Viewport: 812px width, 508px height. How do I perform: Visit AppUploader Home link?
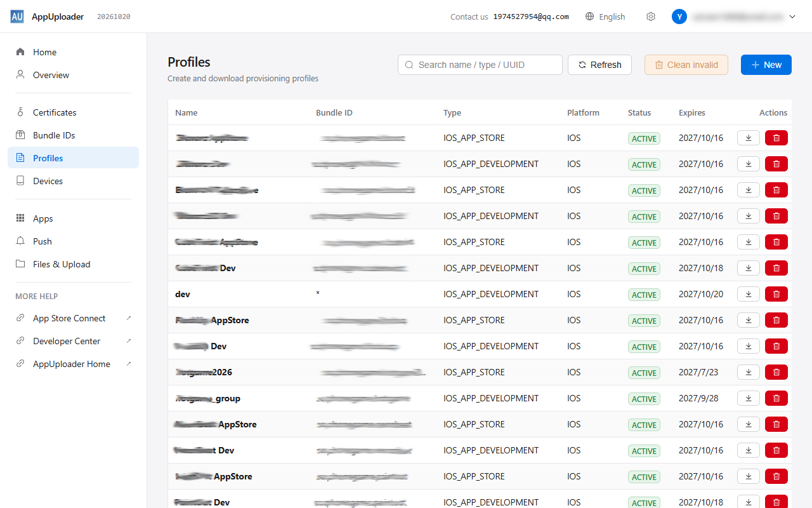tap(74, 364)
